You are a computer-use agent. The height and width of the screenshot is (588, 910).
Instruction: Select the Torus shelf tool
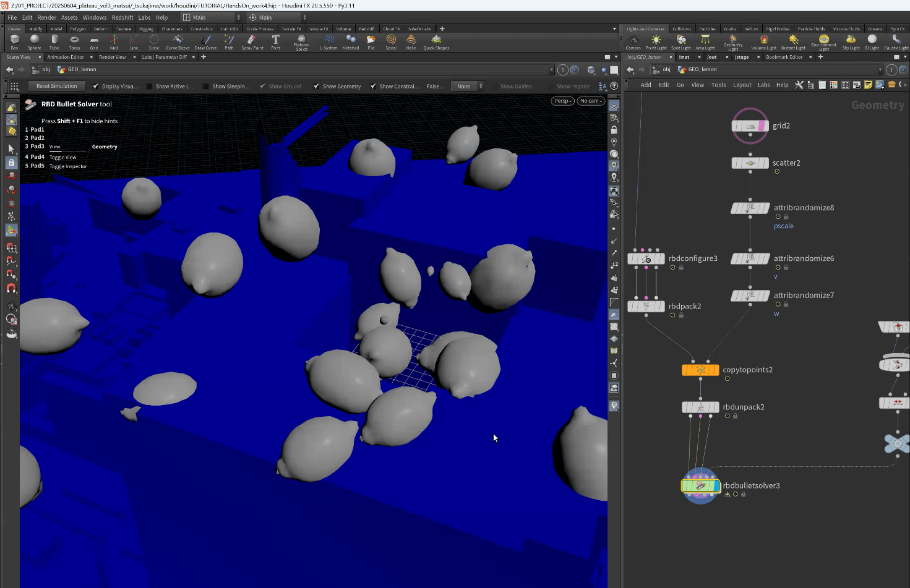pos(74,41)
